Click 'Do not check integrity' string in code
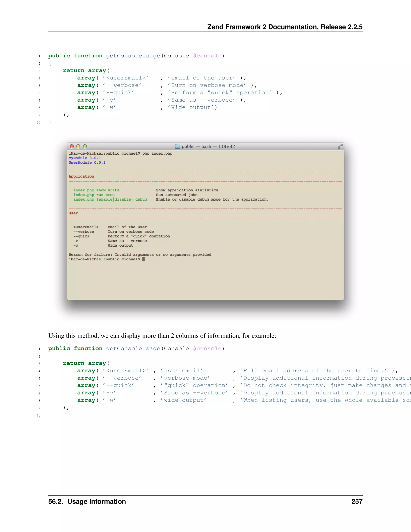Image resolution: width=411 pixels, height=532 pixels. click(325, 385)
